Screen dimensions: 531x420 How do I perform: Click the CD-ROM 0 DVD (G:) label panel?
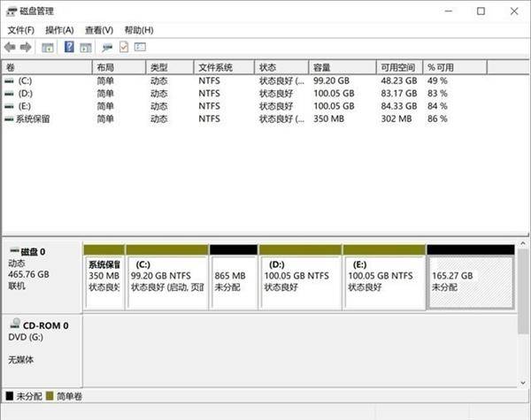[x=42, y=350]
